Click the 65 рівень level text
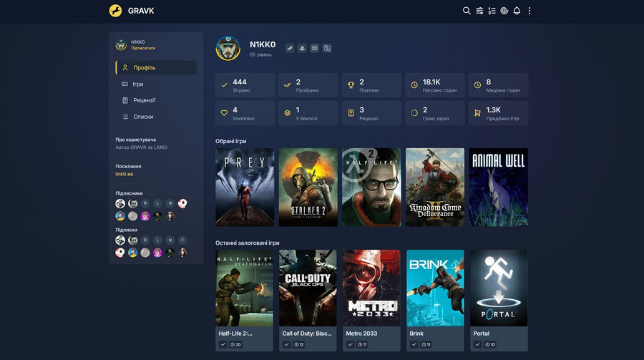This screenshot has height=360, width=644. [260, 54]
